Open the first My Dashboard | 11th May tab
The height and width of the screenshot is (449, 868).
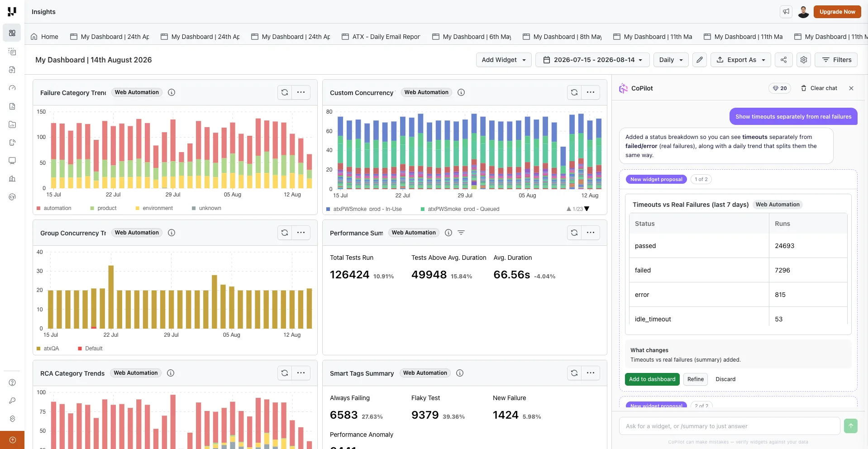(653, 37)
